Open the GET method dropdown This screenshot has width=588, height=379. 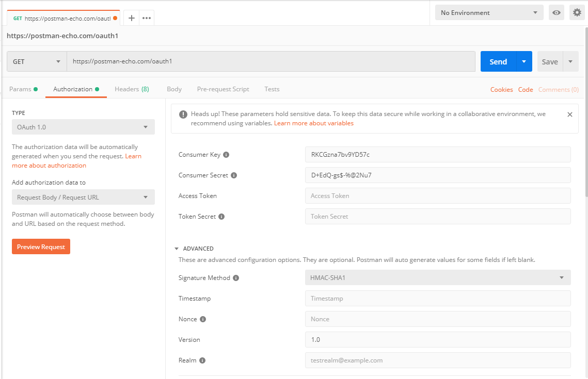[37, 61]
